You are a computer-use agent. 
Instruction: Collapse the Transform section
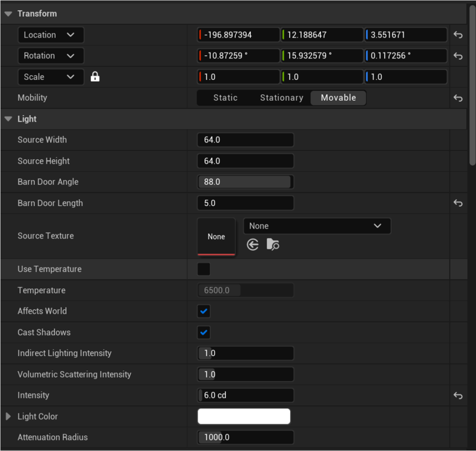(x=8, y=13)
